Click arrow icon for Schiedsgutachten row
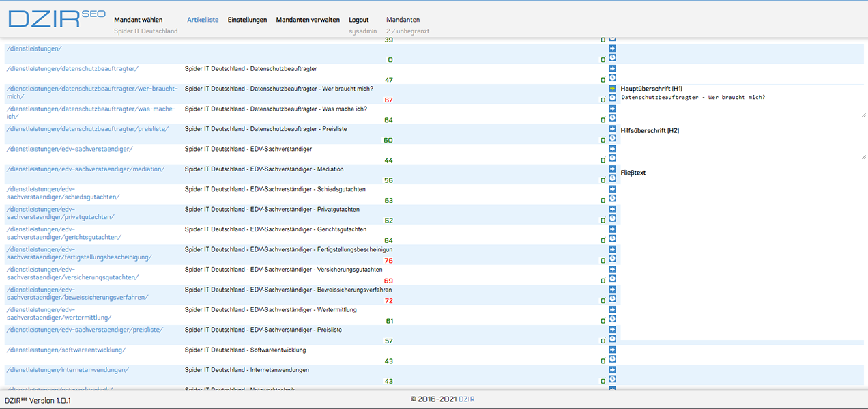868x409 pixels. (612, 189)
